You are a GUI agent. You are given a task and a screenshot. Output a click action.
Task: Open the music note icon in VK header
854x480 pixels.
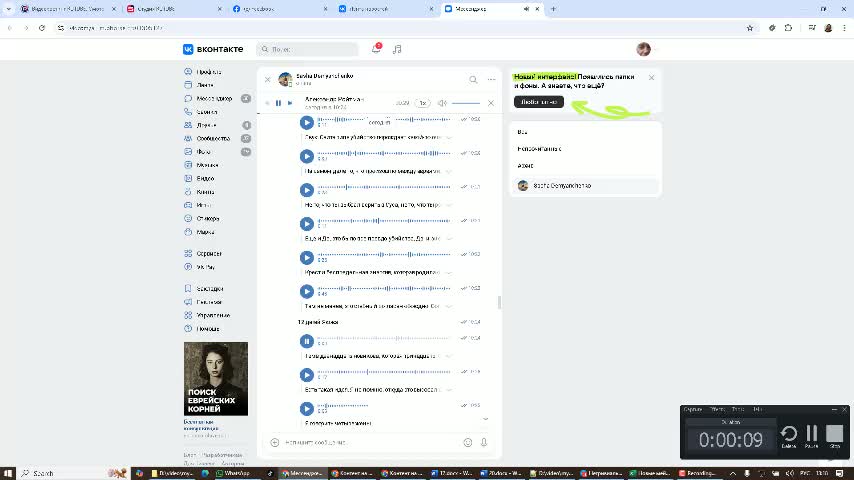pos(397,49)
